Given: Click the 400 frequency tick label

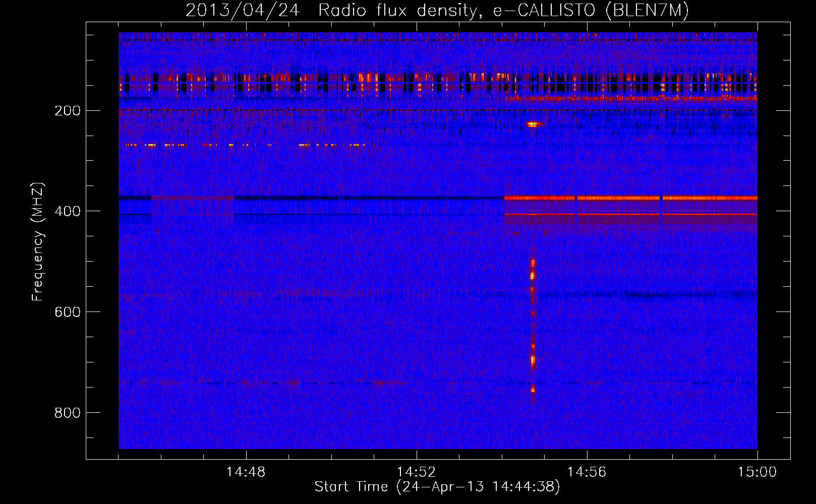Looking at the screenshot, I should [68, 211].
